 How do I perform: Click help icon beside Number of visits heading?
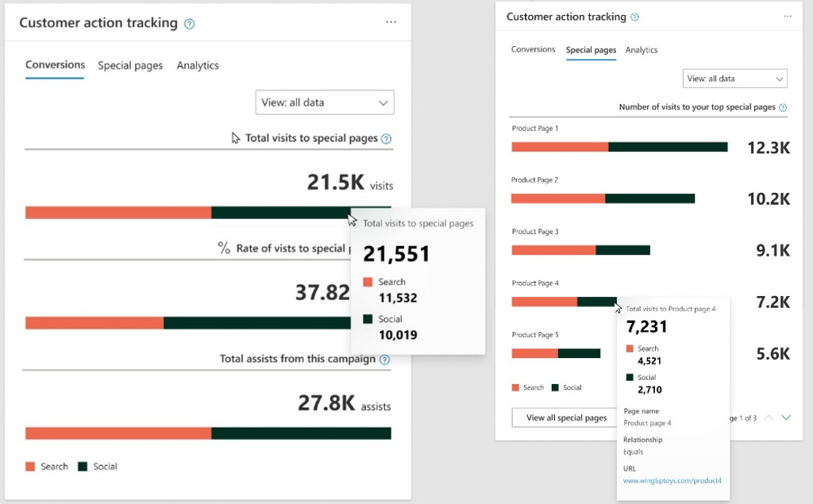[x=783, y=107]
